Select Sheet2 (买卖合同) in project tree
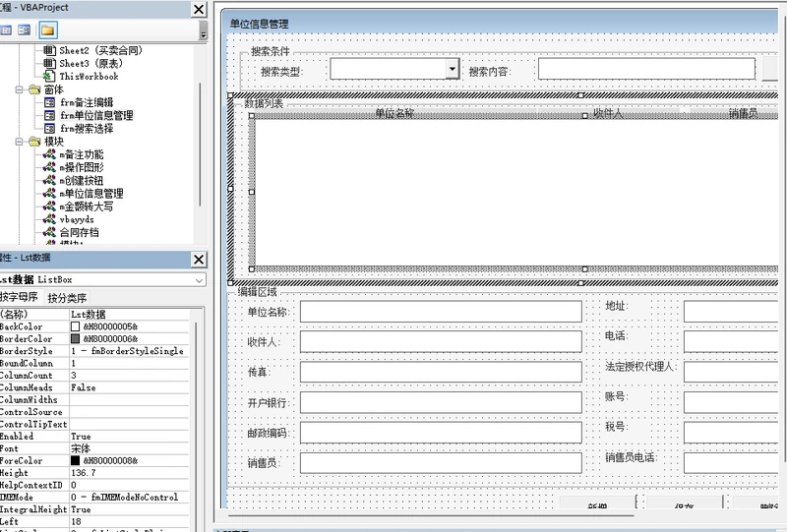Image resolution: width=787 pixels, height=532 pixels. click(101, 50)
